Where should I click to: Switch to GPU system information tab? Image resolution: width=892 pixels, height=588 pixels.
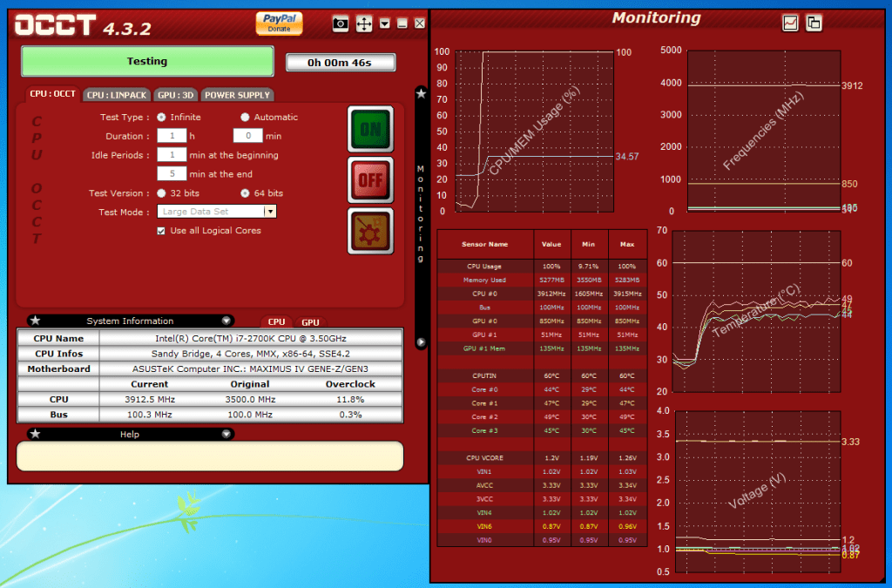pyautogui.click(x=310, y=322)
